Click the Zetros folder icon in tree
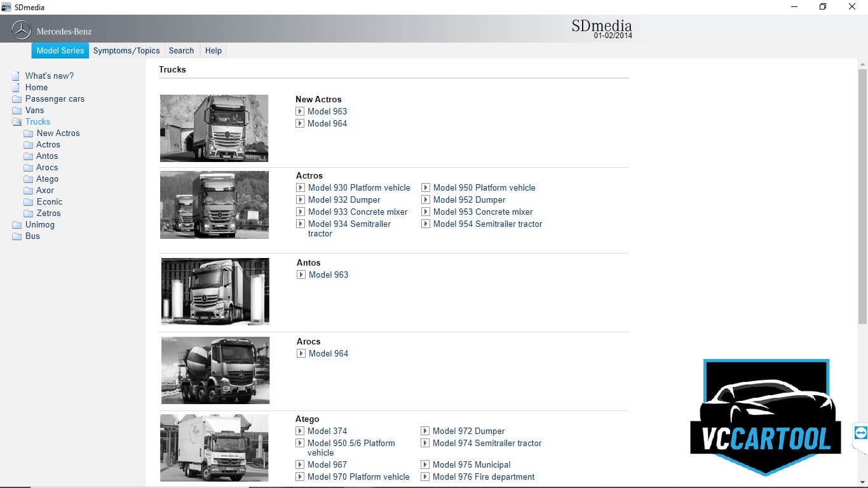The height and width of the screenshot is (488, 868). click(28, 213)
